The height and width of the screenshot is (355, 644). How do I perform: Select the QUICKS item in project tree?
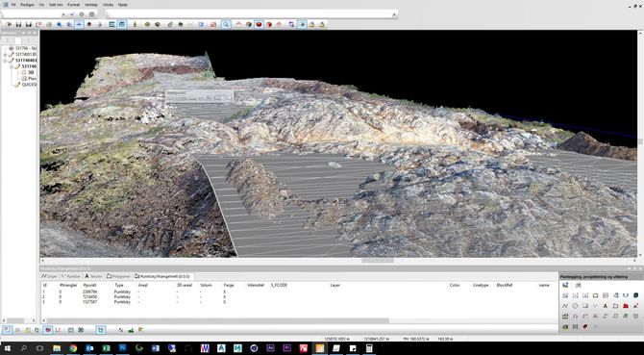29,85
